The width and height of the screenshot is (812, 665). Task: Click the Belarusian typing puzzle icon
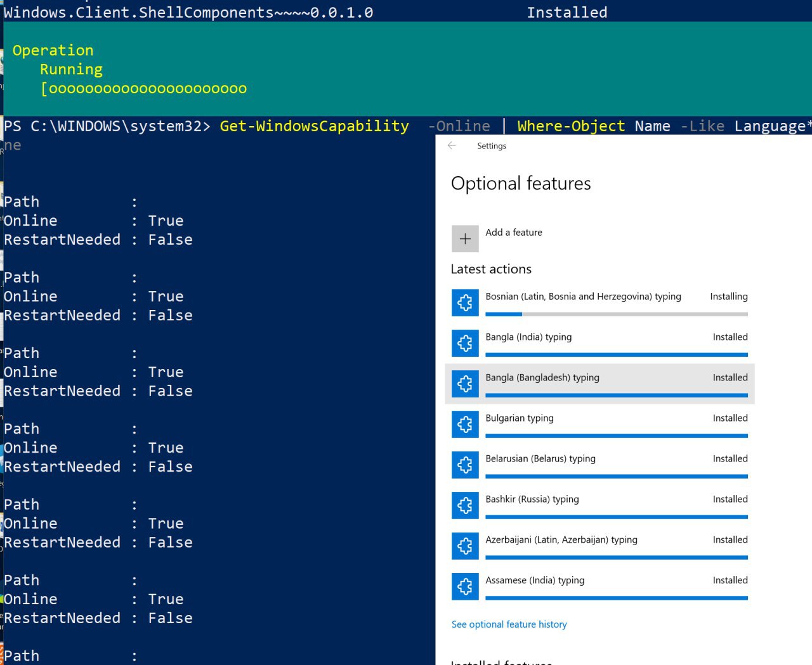tap(465, 465)
